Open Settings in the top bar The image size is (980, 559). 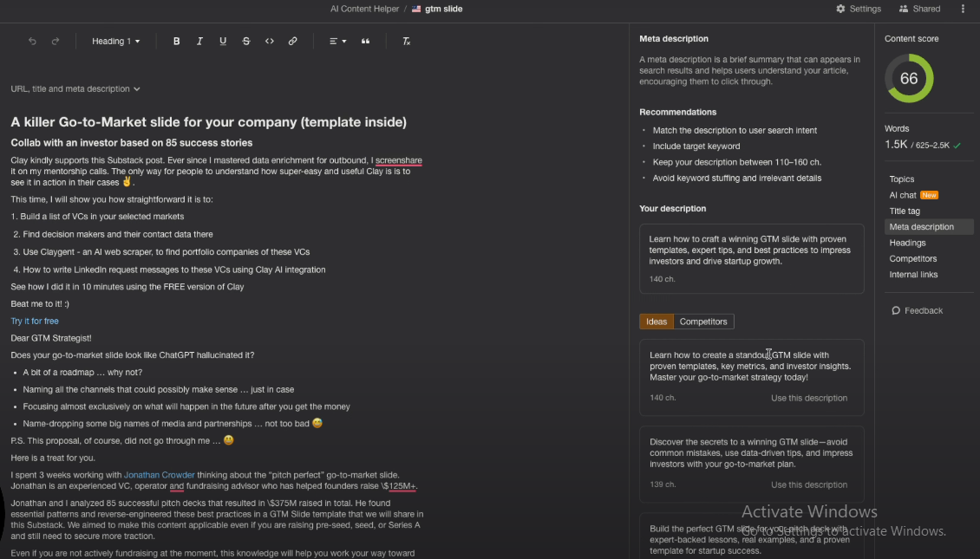tap(858, 9)
